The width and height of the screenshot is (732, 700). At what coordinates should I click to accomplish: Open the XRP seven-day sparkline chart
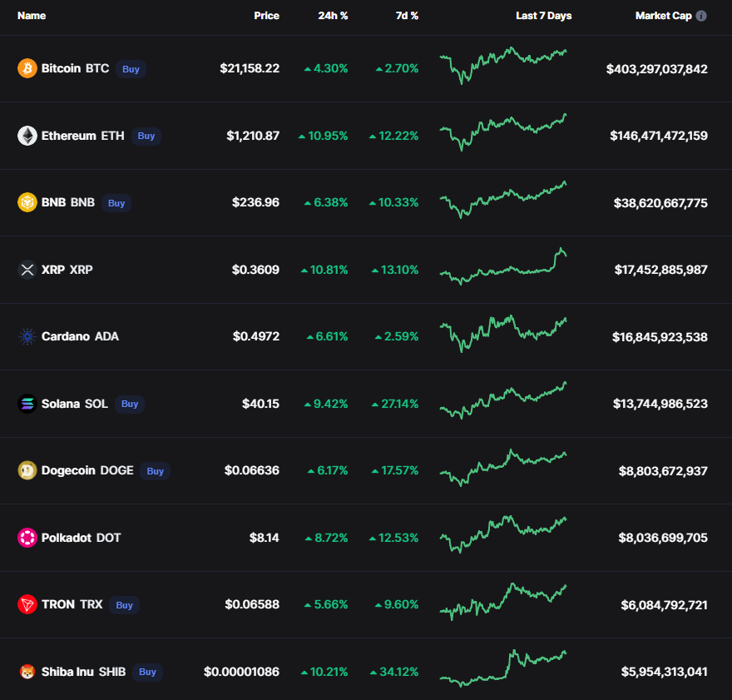point(503,266)
